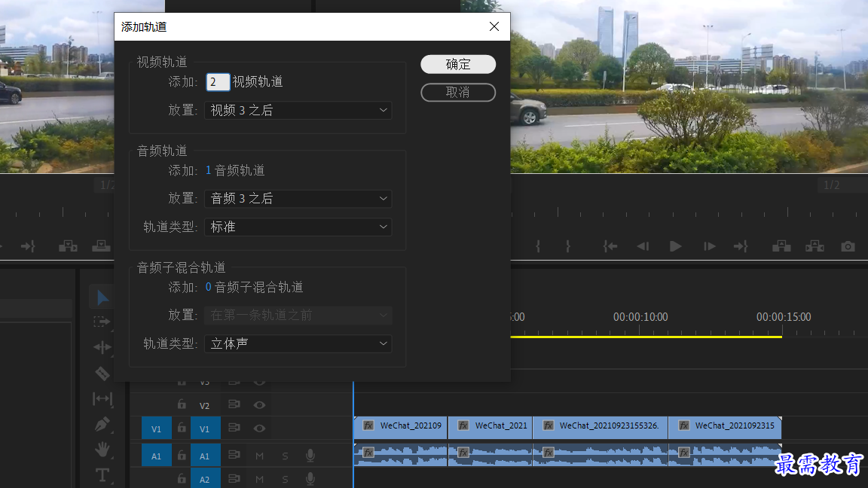Step forward one frame in program monitor

click(x=709, y=246)
